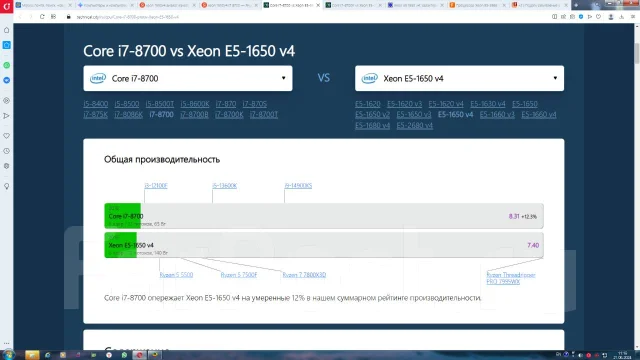This screenshot has width=640, height=360.
Task: Open the history clock icon in sidebar
Action: 7,151
